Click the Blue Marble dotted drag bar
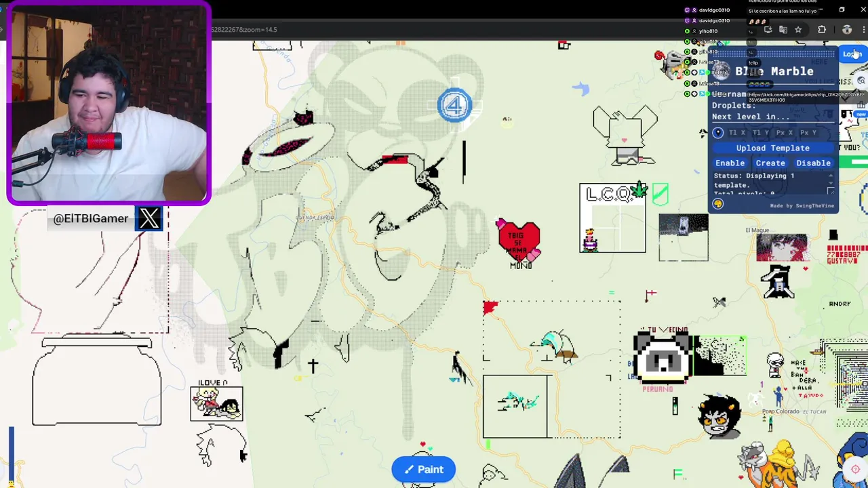 pos(773,53)
